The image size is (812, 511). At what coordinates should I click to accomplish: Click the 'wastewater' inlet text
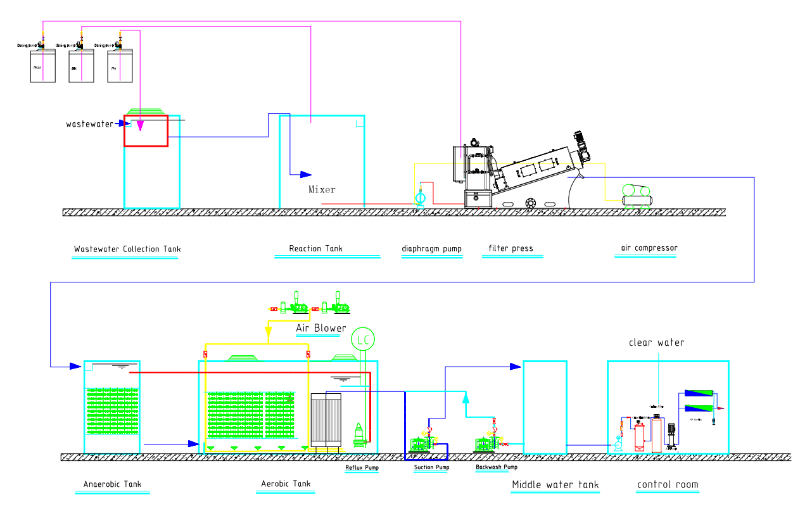pyautogui.click(x=90, y=124)
